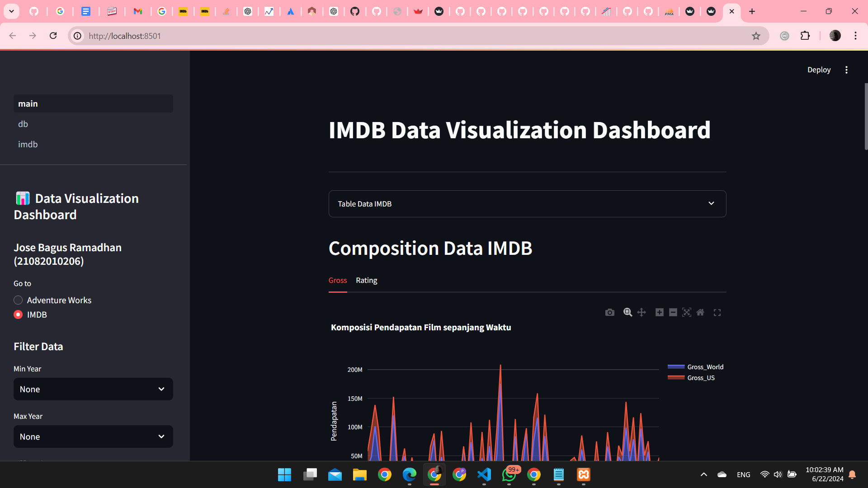This screenshot has height=488, width=868.
Task: Switch to the Rating tab
Action: (366, 280)
